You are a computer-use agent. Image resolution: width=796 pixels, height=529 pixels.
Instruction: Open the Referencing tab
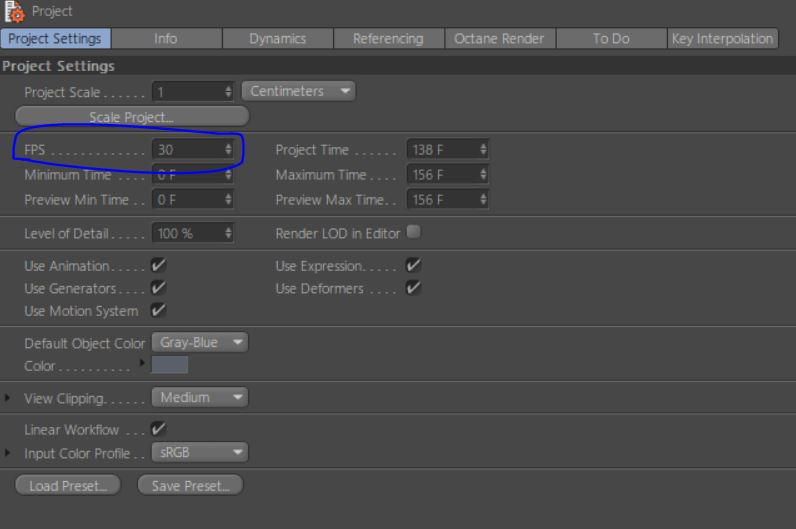[388, 39]
